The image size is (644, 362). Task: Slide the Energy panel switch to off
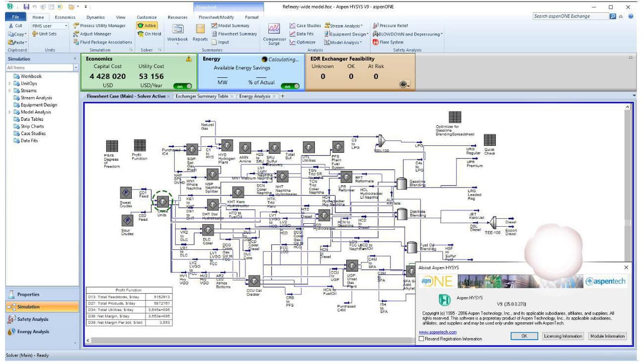290,85
